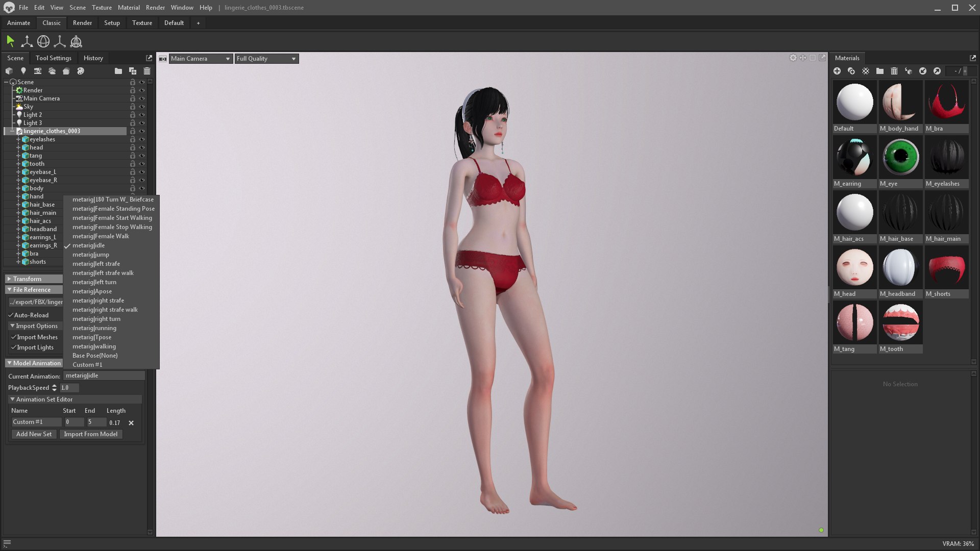
Task: Click the Add New Set button
Action: click(x=34, y=434)
